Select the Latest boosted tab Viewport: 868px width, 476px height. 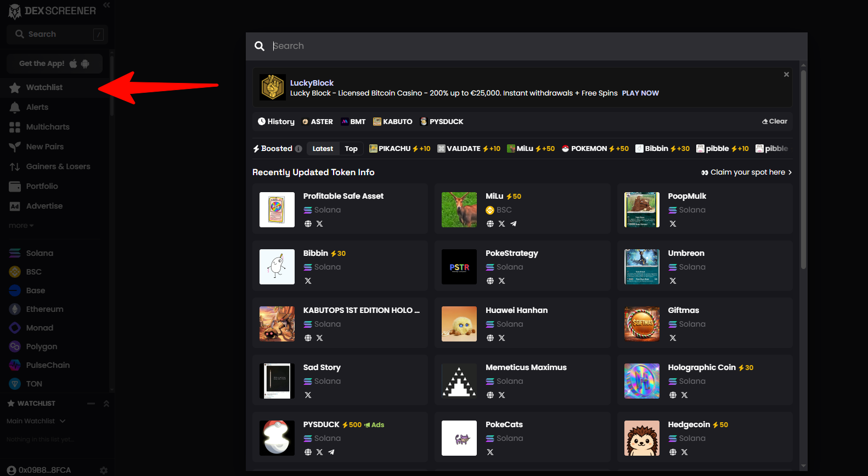click(x=323, y=149)
